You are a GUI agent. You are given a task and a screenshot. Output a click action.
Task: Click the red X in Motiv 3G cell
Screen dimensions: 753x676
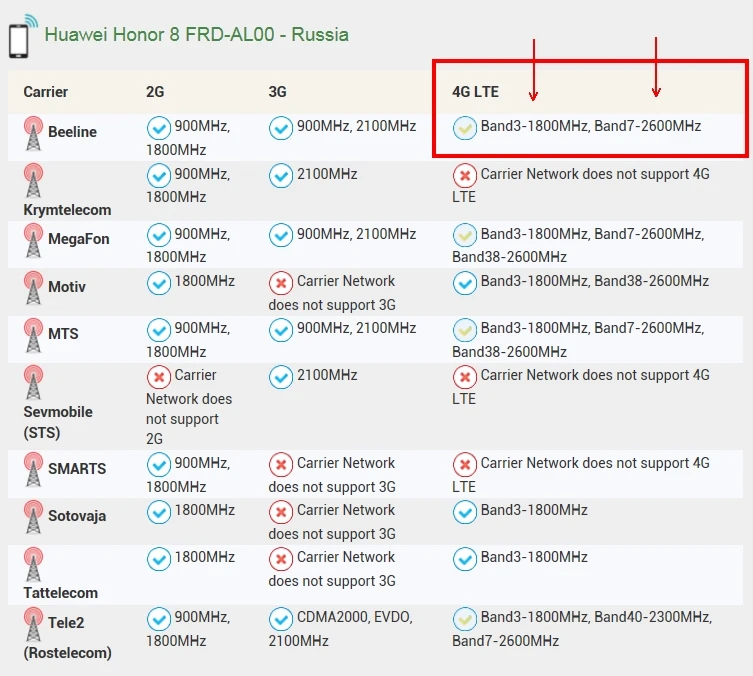[x=281, y=283]
